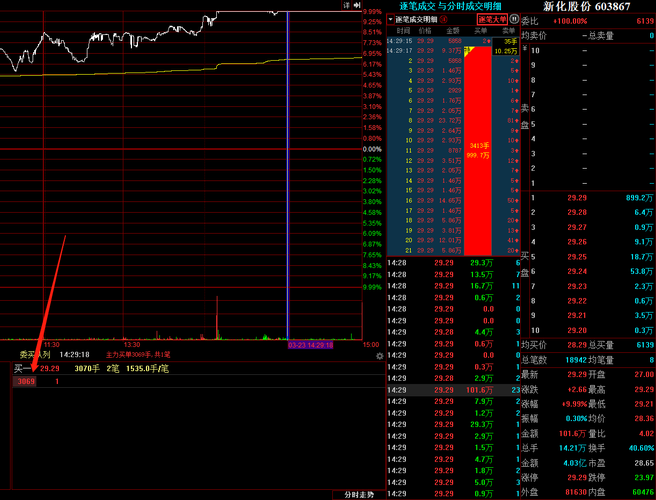This screenshot has height=500, width=656.
Task: Click stock title 新化股份 603867
Action: 587,6
